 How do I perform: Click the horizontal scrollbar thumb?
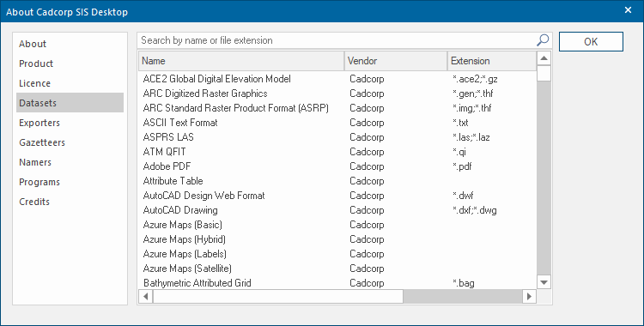click(x=277, y=296)
